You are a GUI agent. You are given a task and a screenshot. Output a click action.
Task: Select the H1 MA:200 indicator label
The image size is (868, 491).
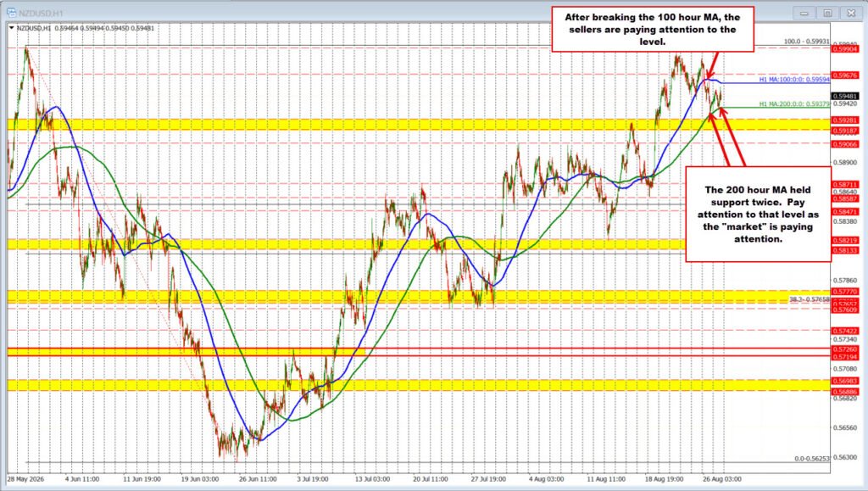point(794,103)
